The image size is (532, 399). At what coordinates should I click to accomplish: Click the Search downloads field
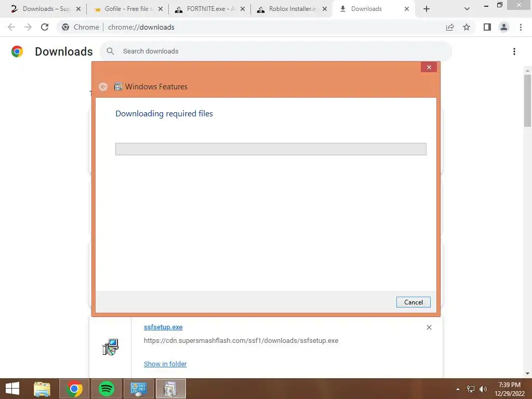click(x=276, y=51)
